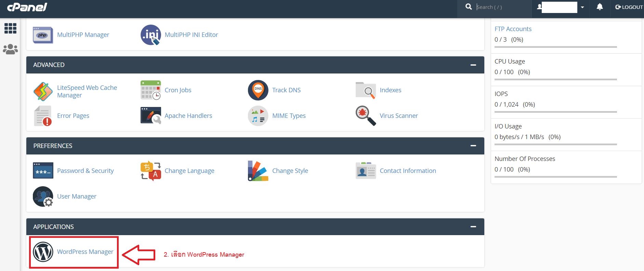Screen dimensions: 644x271
Task: Open the Indexes folder icon
Action: [366, 90]
